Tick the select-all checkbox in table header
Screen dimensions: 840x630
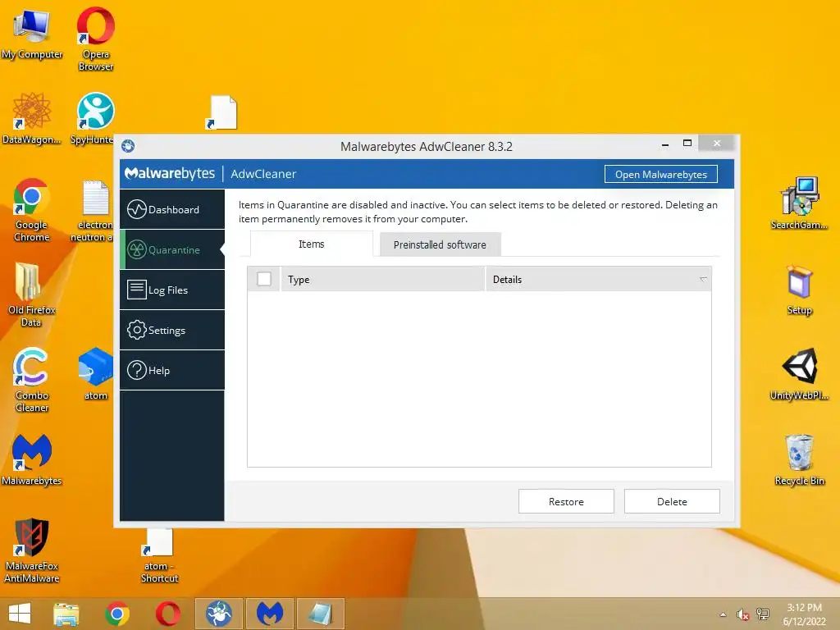pos(264,279)
